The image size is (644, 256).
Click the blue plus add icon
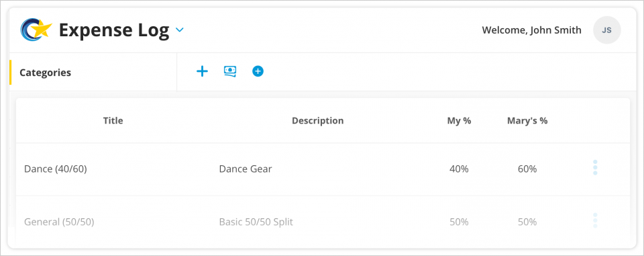pyautogui.click(x=202, y=72)
